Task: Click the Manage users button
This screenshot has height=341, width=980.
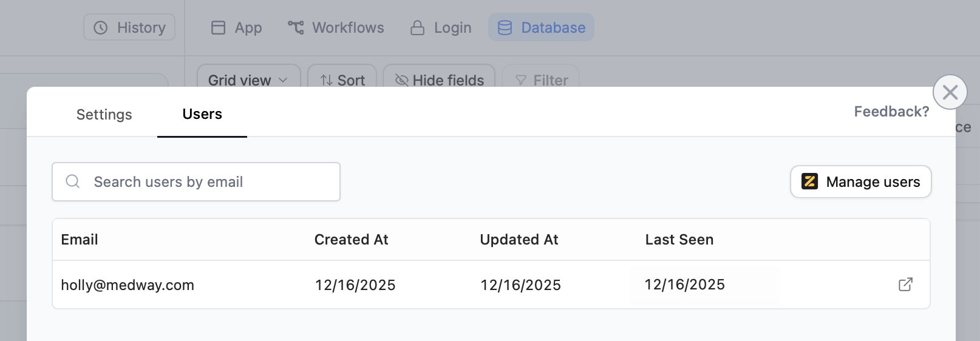Action: pos(860,181)
